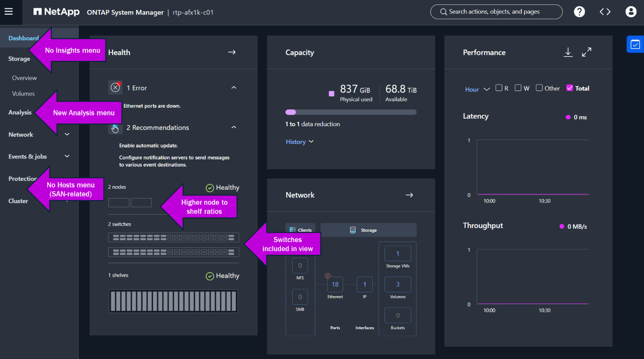Click the 0 SMB clients box
Viewport: 644px width, 359px height.
(x=300, y=297)
